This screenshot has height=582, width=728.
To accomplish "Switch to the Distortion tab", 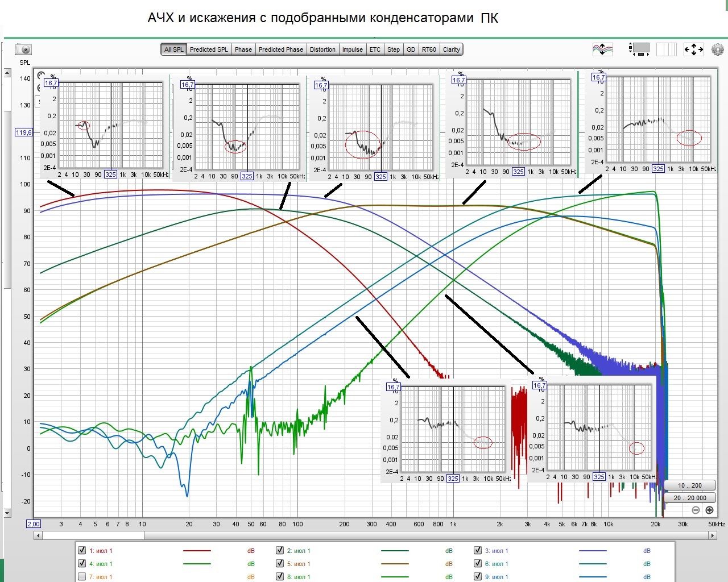I will [322, 49].
